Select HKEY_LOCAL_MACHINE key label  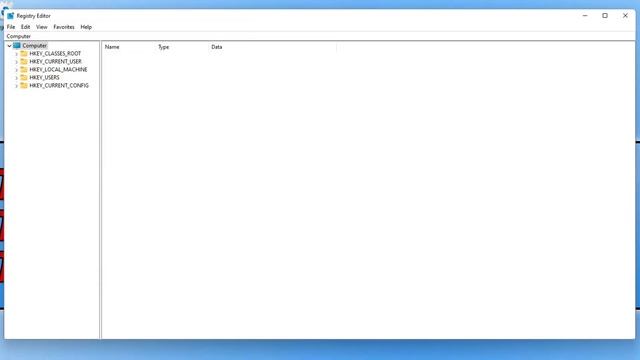point(58,69)
